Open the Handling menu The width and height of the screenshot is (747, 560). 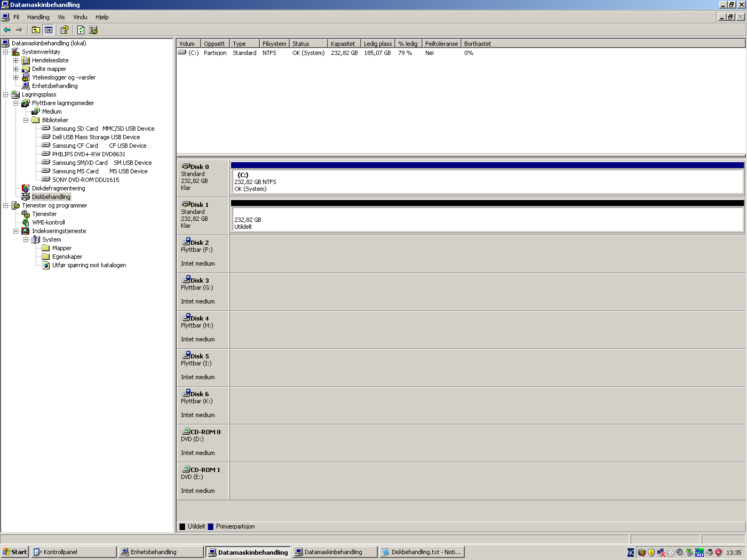[x=38, y=17]
